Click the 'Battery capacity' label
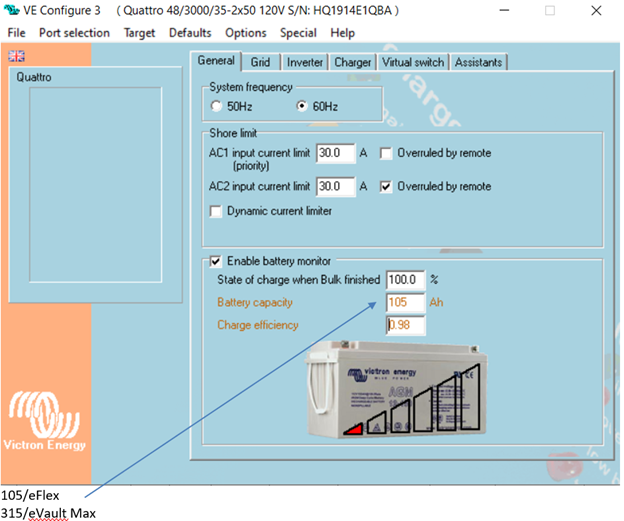This screenshot has width=624, height=521. [255, 302]
